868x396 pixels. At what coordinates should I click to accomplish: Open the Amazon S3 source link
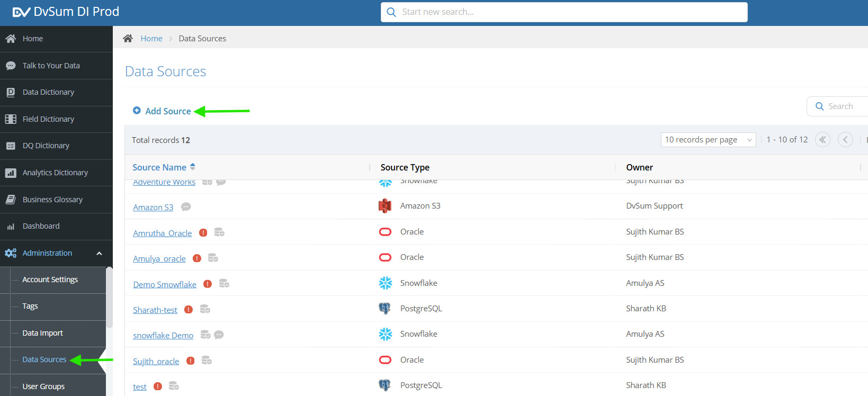coord(153,208)
